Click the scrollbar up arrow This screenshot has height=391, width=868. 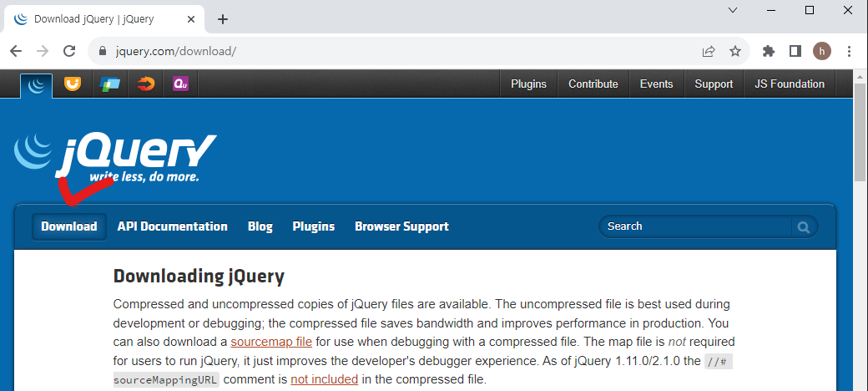pyautogui.click(x=860, y=76)
